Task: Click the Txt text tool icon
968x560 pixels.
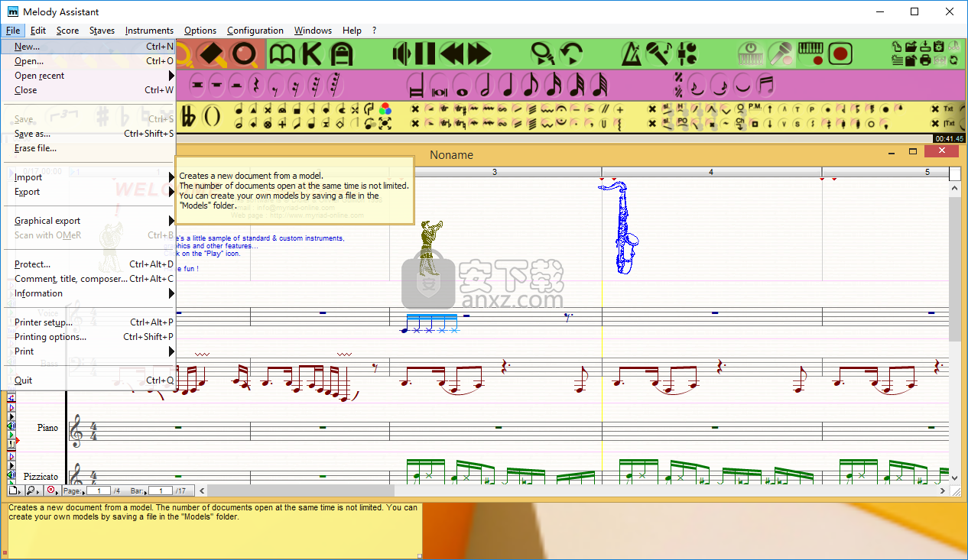Action: (x=948, y=109)
